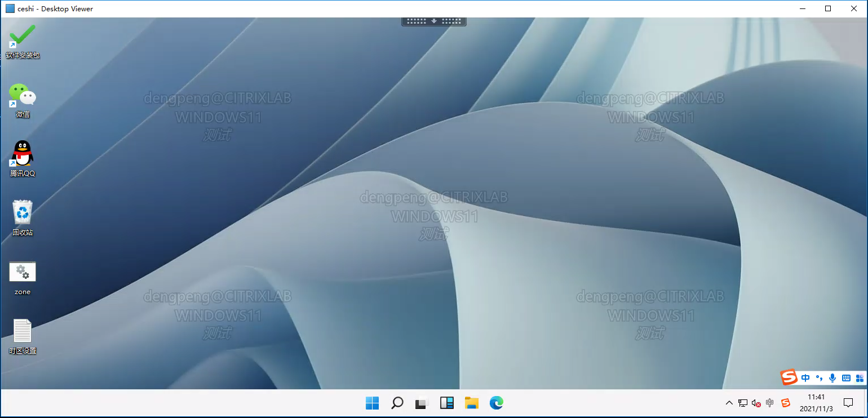Open the Windows Start menu
The image size is (868, 418).
point(373,403)
